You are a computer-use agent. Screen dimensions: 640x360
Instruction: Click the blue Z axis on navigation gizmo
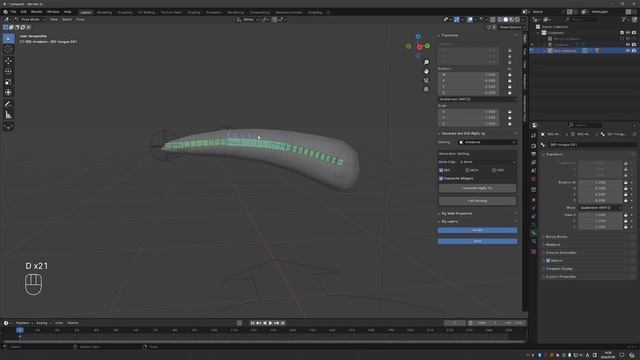(418, 37)
